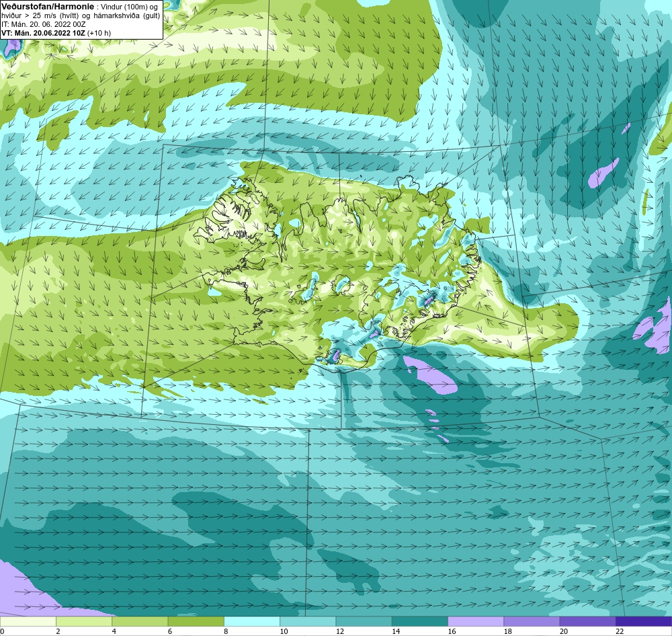
Task: Select the aqua 10–12 legend swatch
Action: click(308, 621)
